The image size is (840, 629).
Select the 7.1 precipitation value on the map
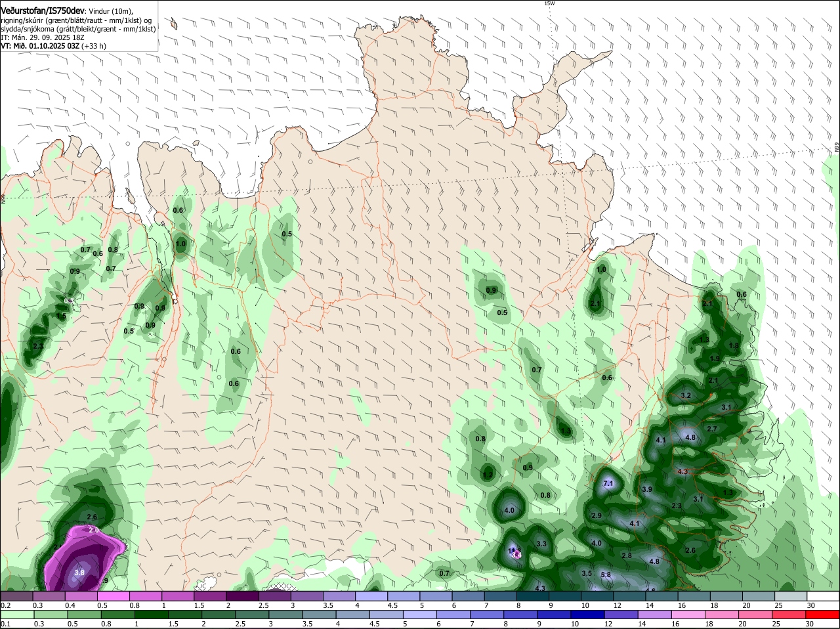click(608, 484)
